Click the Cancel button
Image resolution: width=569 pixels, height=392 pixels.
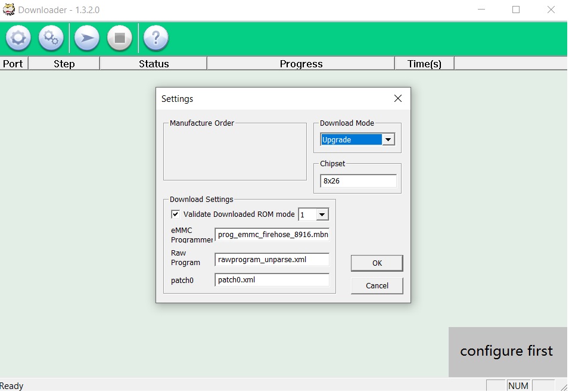377,285
